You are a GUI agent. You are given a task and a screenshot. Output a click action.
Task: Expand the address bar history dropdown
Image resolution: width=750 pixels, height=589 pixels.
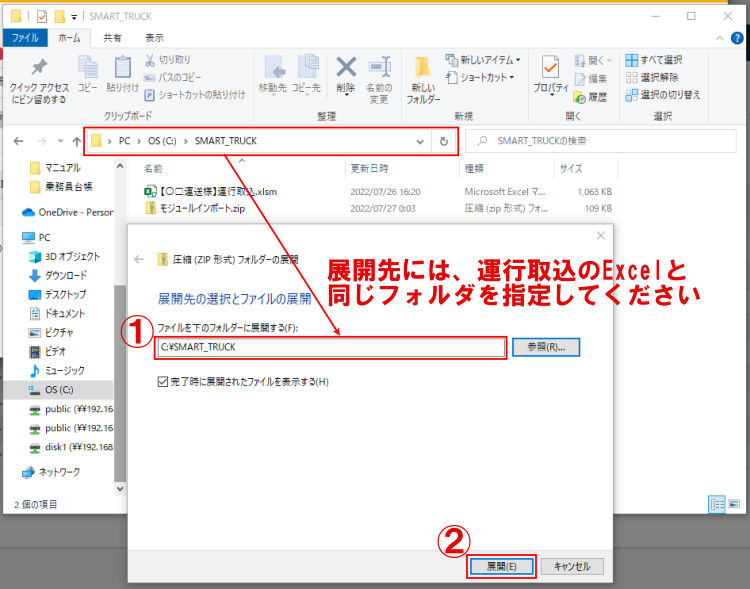[424, 141]
